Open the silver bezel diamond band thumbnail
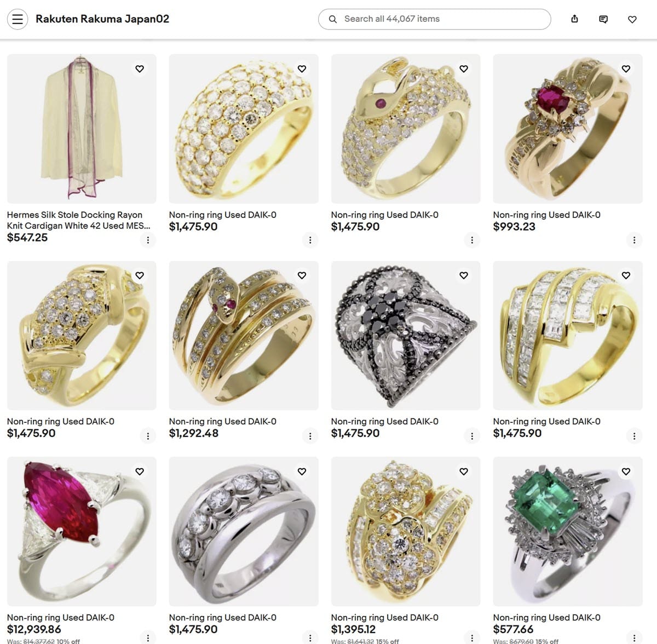The image size is (657, 644). [x=244, y=532]
